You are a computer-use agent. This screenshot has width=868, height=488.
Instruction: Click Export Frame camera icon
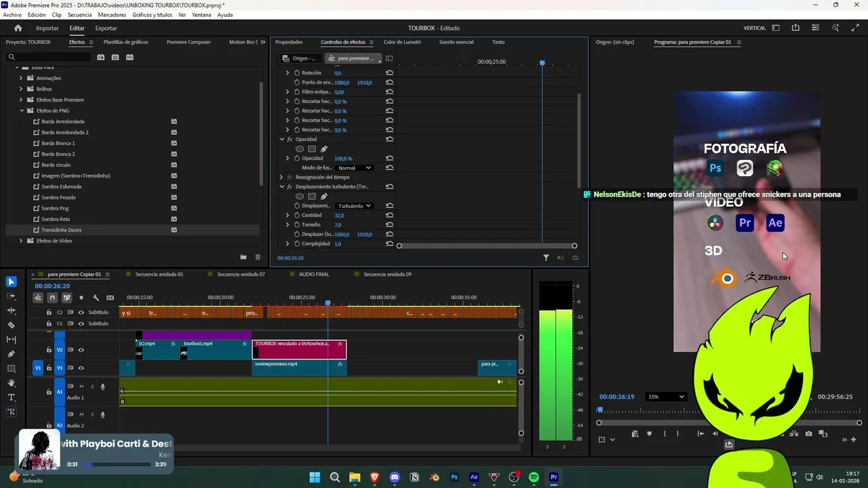point(808,434)
